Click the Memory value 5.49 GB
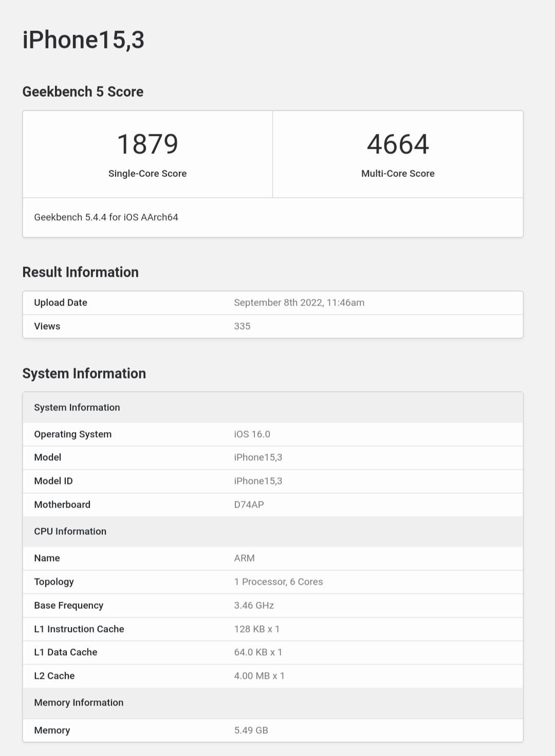The image size is (555, 756). point(251,731)
